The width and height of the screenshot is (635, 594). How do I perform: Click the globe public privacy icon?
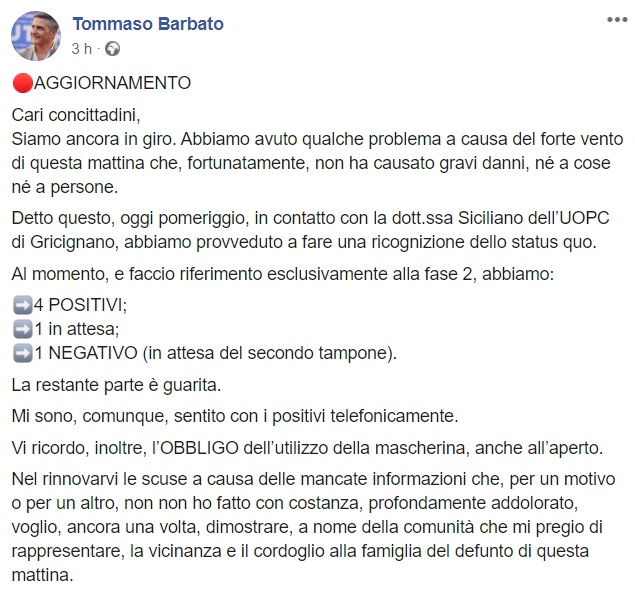click(112, 47)
